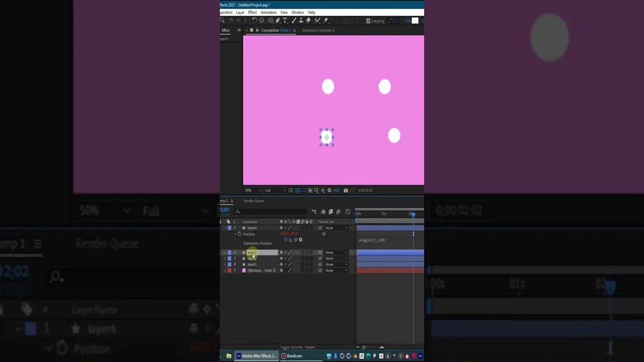This screenshot has height=362, width=644.
Task: Switch to Animation Composer 3 tab
Action: click(x=318, y=30)
